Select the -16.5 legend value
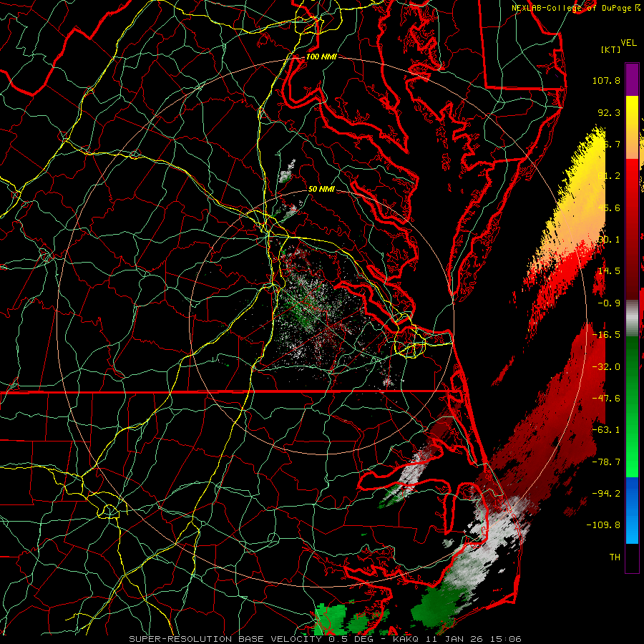Viewport: 644px width, 644px height. [606, 335]
